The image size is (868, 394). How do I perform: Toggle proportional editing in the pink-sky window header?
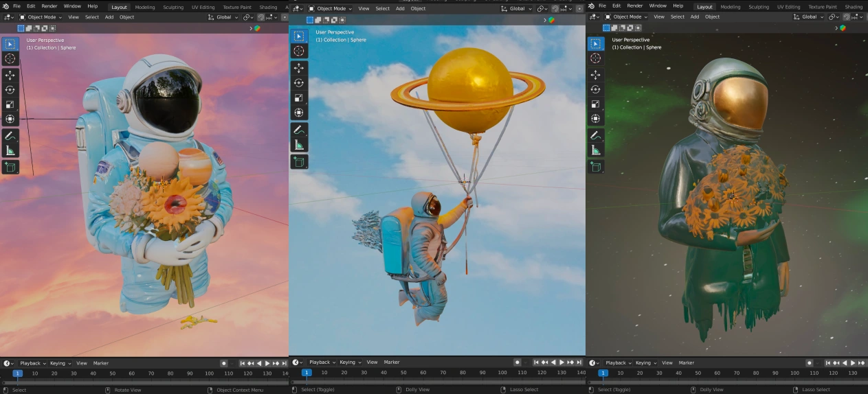(x=261, y=17)
